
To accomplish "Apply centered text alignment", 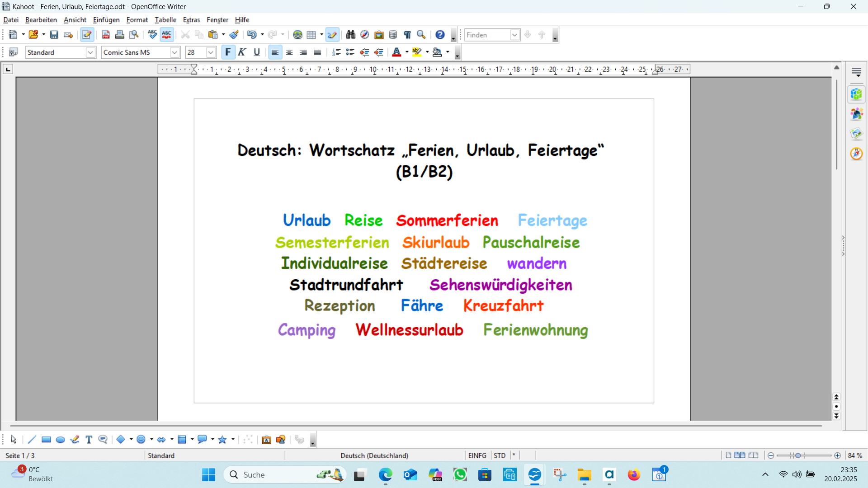I will (x=289, y=52).
